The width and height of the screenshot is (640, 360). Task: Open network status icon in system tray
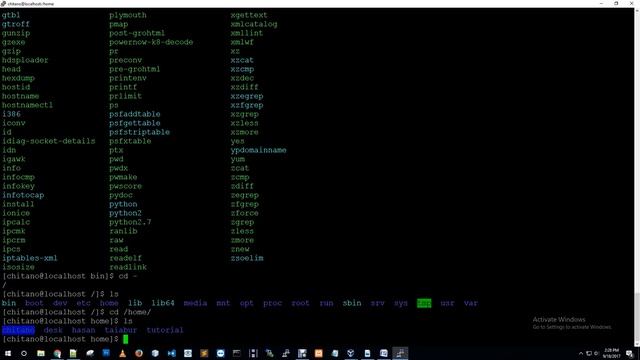pos(589,353)
